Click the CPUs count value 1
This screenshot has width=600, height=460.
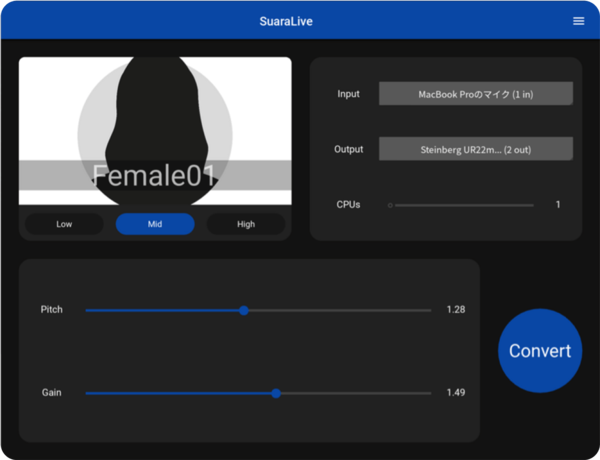557,205
